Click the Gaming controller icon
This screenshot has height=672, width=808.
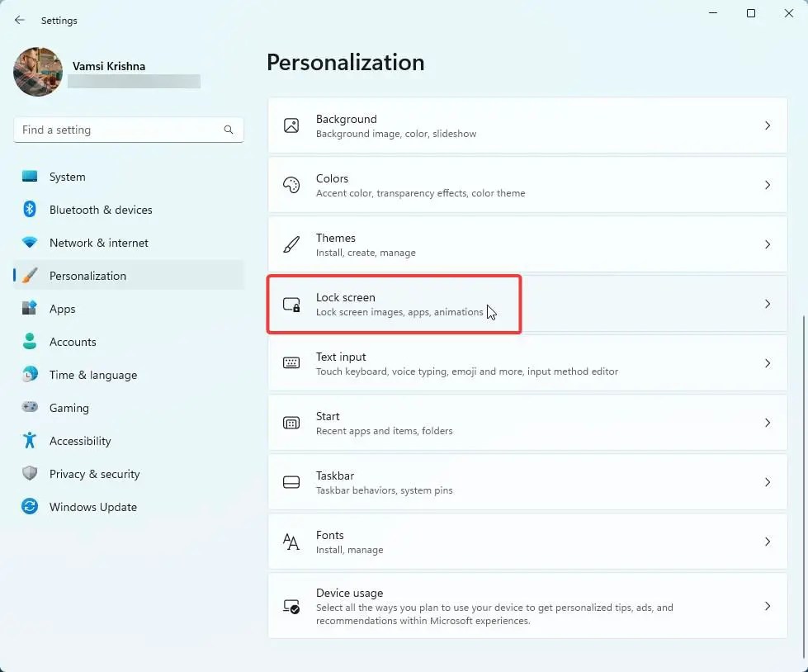[x=30, y=408]
